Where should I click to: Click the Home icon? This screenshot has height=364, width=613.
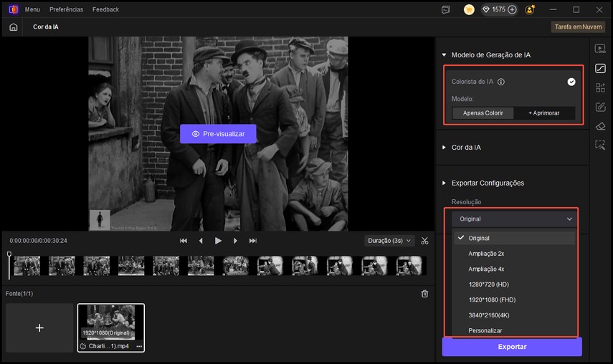click(x=13, y=27)
